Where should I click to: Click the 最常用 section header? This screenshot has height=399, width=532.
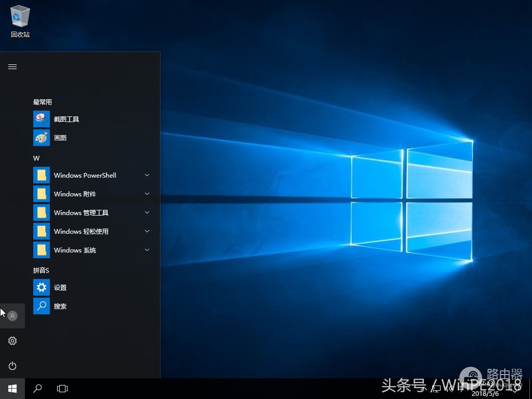43,102
